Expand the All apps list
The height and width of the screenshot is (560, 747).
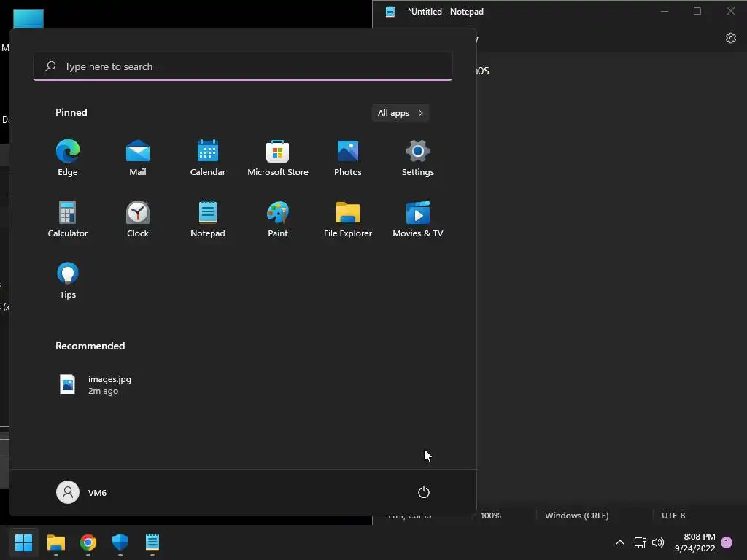tap(400, 113)
